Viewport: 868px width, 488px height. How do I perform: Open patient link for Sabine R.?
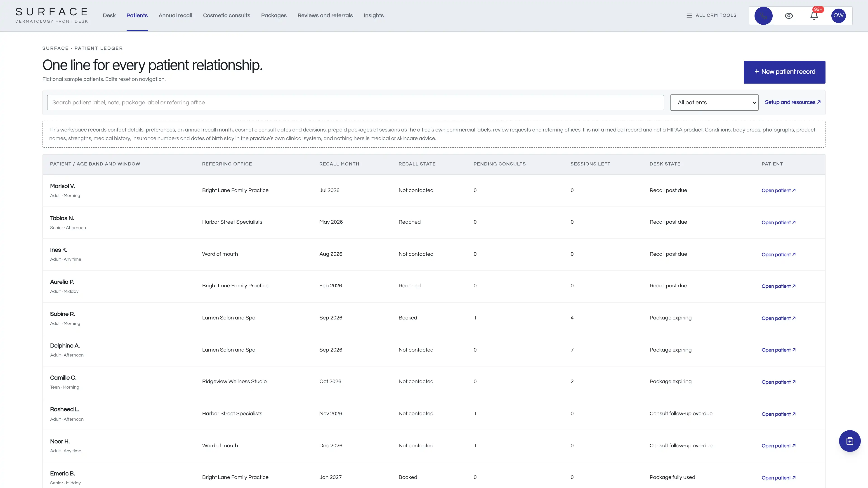(x=778, y=318)
